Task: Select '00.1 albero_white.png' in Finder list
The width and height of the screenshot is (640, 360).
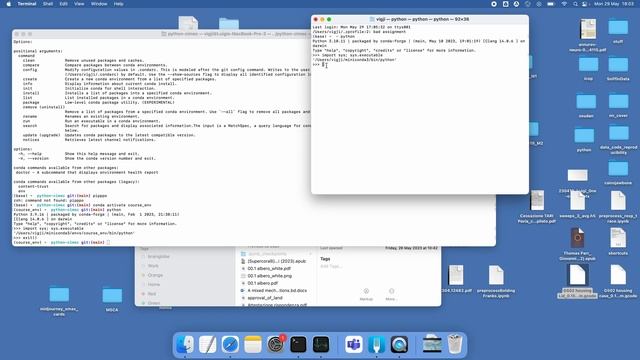Action: (x=269, y=276)
